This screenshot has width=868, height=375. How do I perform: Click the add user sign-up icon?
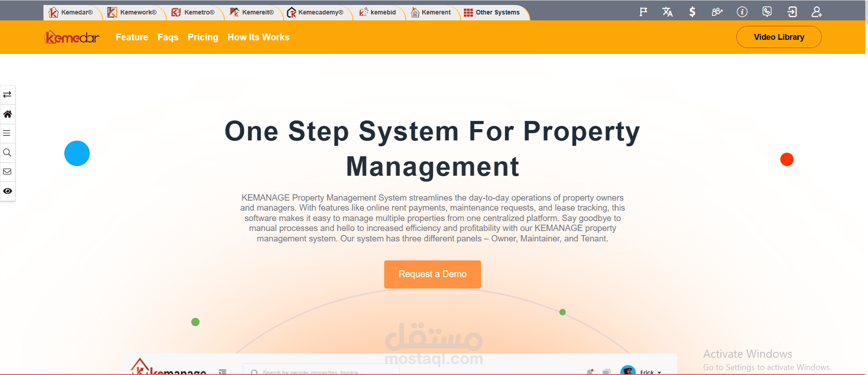tap(816, 12)
